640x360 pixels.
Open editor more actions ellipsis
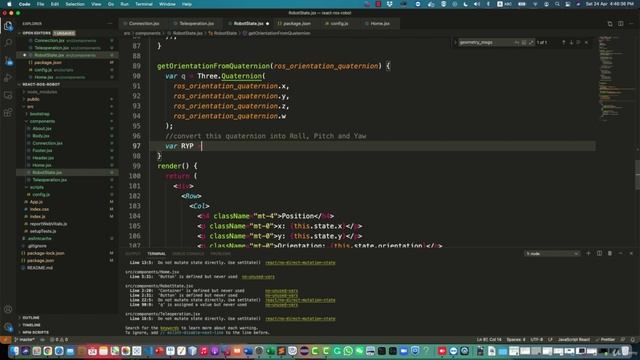pos(631,24)
